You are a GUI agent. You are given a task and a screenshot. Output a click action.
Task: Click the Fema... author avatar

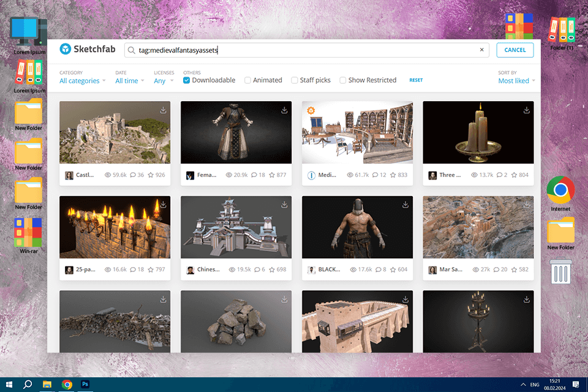pos(190,175)
